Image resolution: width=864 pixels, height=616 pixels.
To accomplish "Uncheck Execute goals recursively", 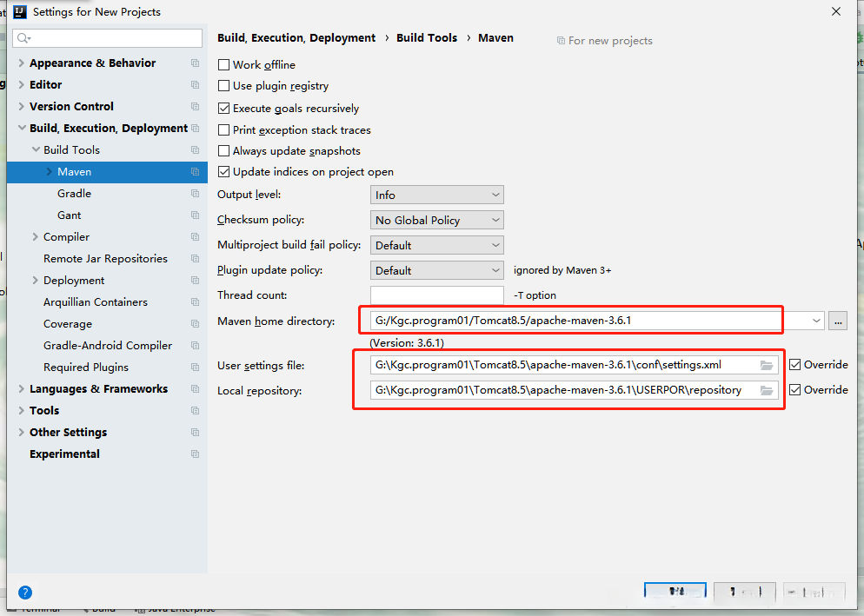I will tap(223, 109).
